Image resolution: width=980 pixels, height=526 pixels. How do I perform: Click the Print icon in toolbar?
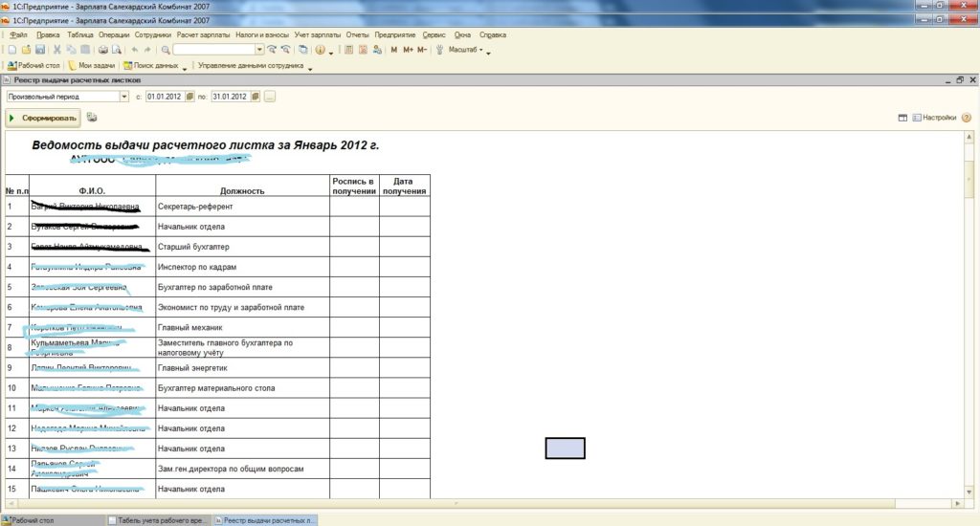click(103, 49)
